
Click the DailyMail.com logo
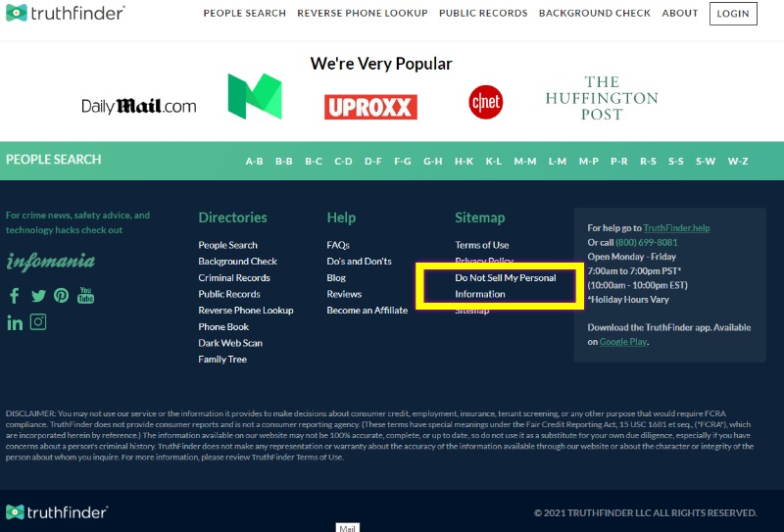(138, 106)
